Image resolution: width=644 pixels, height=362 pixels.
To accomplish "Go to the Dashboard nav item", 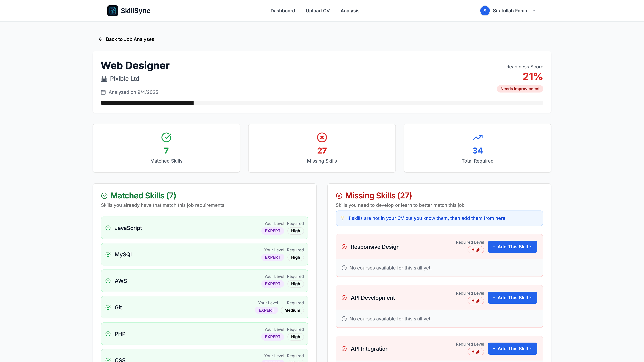I will 282,11.
